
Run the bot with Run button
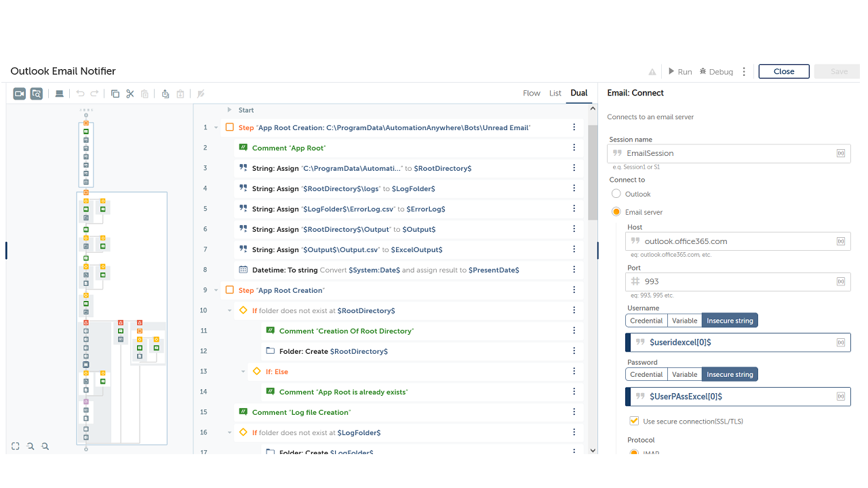pos(679,72)
